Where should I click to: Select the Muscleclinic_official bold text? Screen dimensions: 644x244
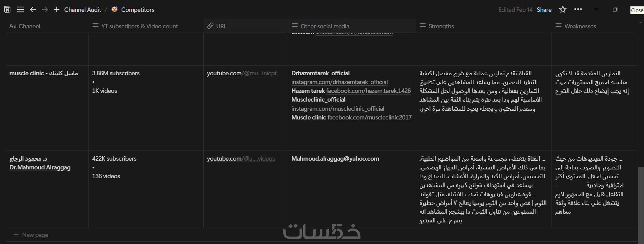318,100
